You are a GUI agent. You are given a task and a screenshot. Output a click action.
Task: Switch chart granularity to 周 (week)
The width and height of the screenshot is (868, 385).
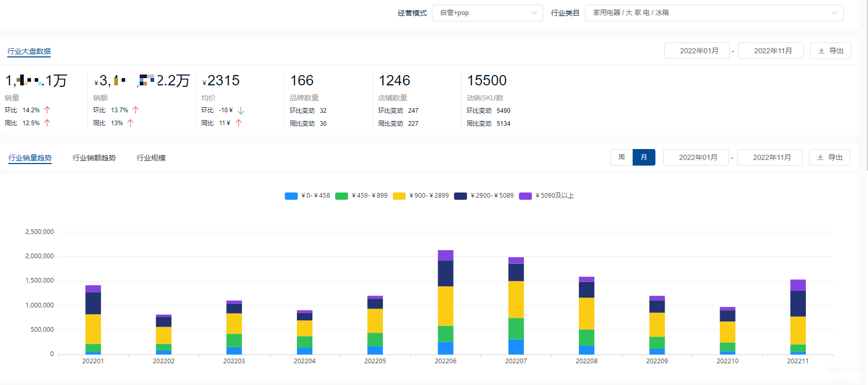(x=621, y=157)
